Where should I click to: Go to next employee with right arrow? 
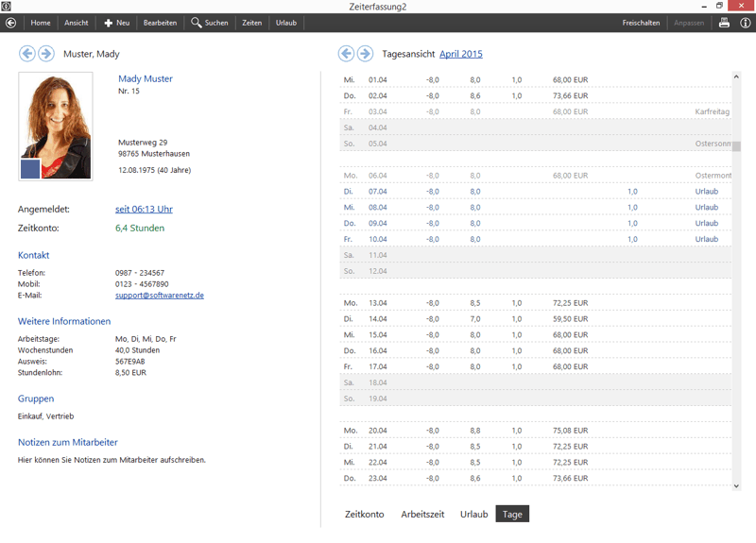click(45, 54)
